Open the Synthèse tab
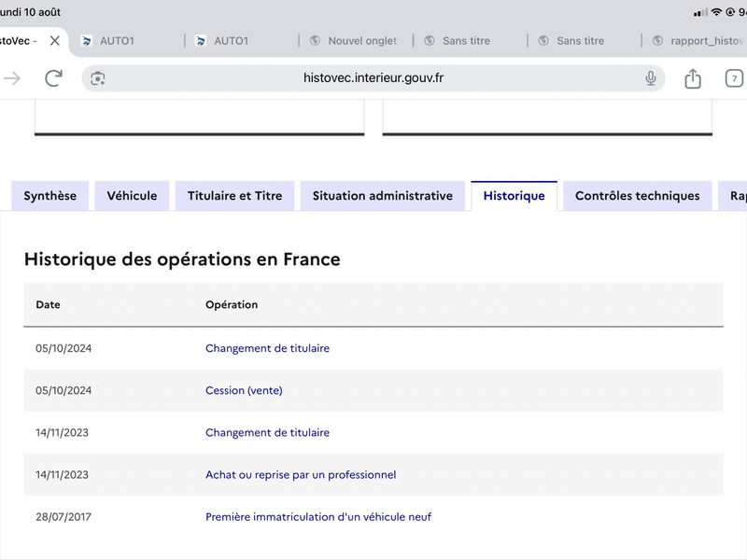 pyautogui.click(x=50, y=196)
